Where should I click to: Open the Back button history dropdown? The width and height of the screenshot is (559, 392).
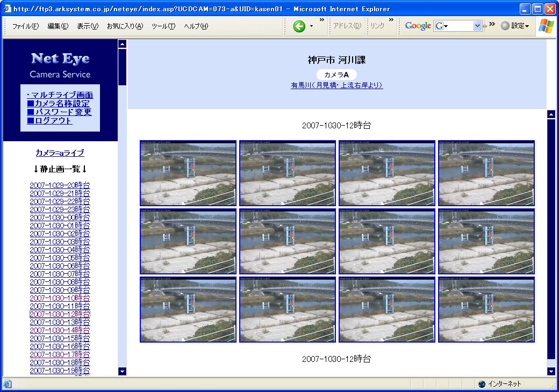tap(311, 26)
